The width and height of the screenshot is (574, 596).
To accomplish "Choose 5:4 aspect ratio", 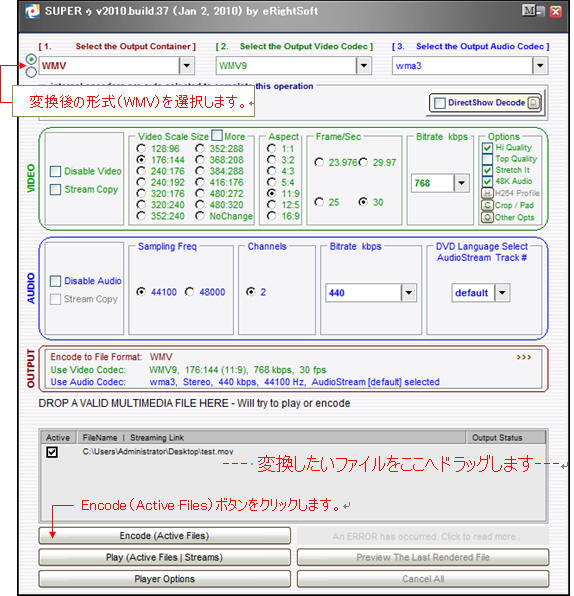I will pyautogui.click(x=271, y=182).
